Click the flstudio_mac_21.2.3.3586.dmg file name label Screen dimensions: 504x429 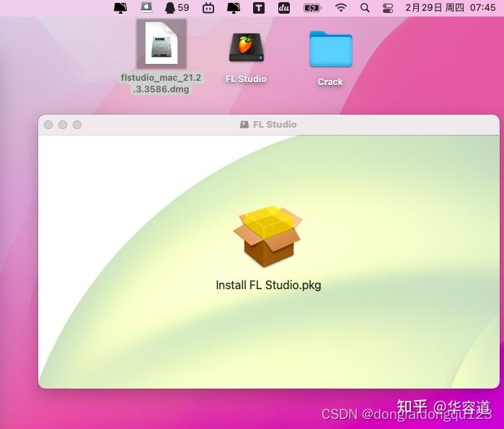click(161, 83)
